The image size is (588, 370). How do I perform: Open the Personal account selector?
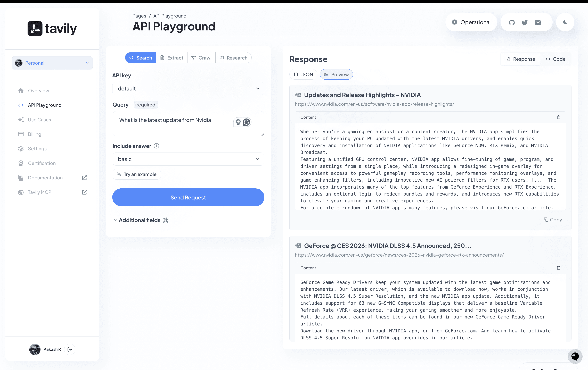(x=52, y=63)
